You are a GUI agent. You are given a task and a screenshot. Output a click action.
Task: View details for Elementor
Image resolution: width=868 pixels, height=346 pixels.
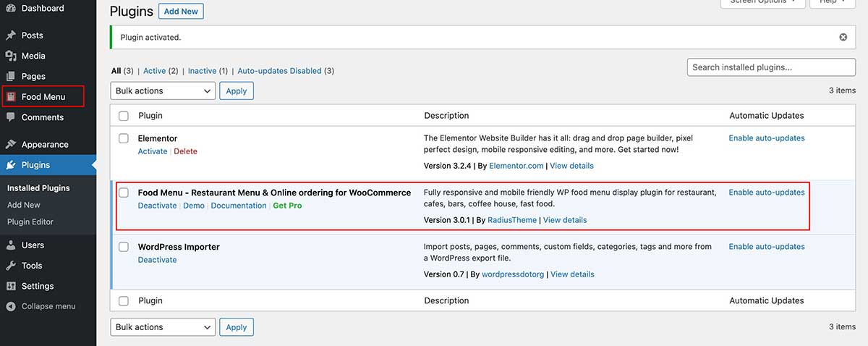point(571,166)
